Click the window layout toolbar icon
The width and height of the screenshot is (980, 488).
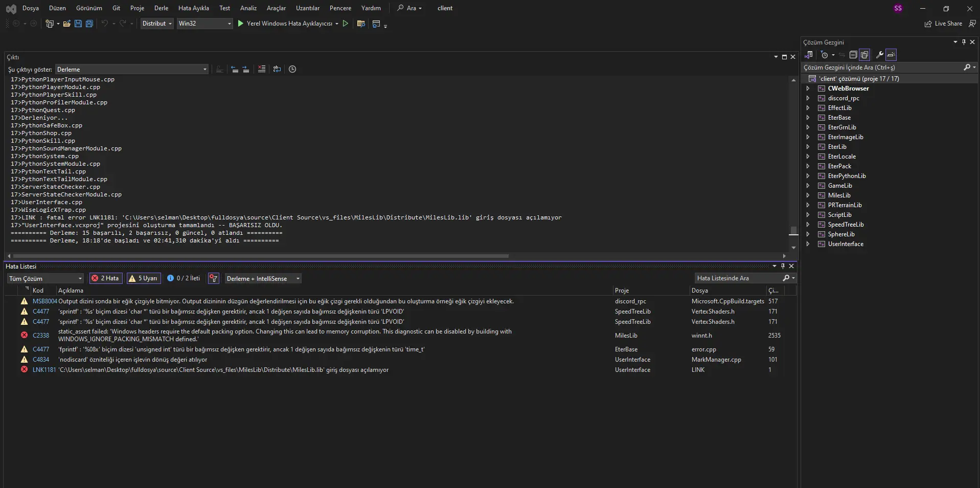click(377, 24)
